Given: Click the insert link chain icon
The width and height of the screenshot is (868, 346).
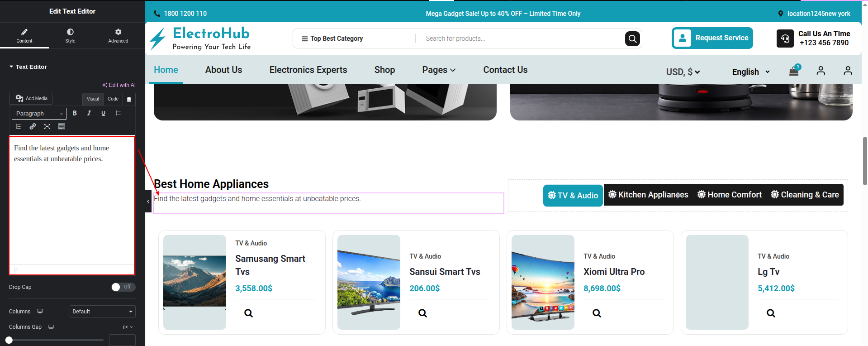Looking at the screenshot, I should click(33, 126).
